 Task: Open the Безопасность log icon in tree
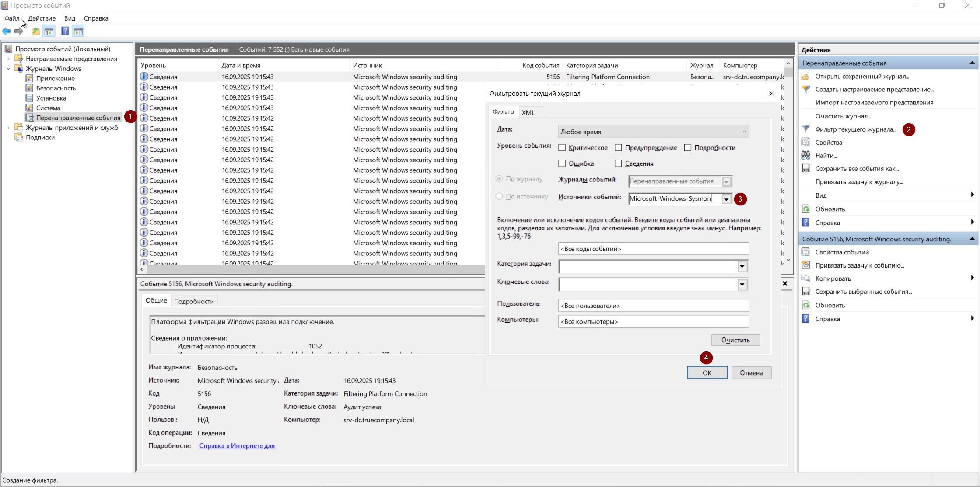[30, 88]
